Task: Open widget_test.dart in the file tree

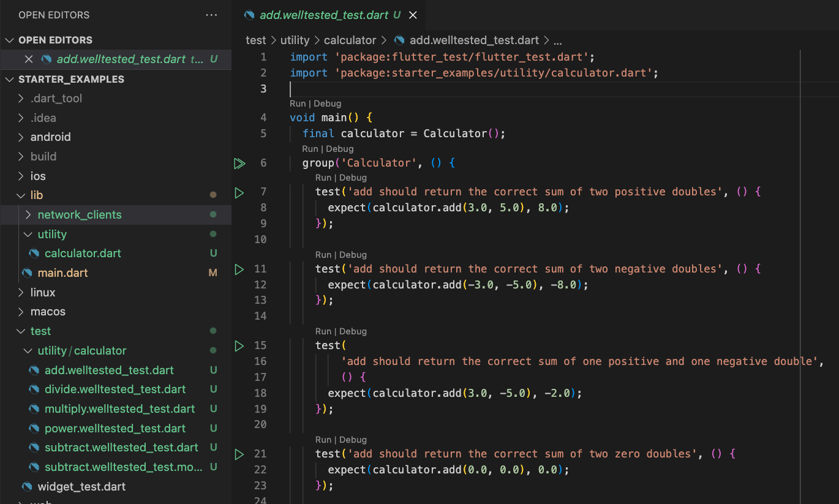Action: [81, 487]
